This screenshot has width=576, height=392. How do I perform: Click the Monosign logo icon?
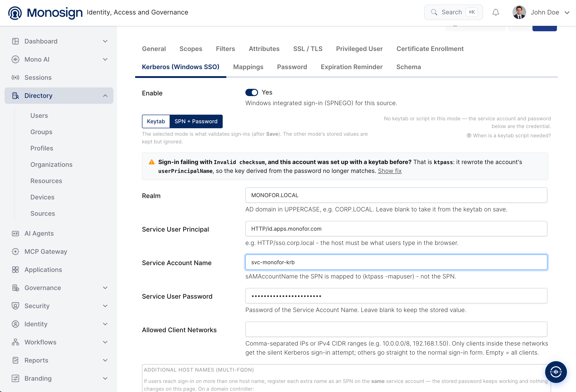coord(15,13)
